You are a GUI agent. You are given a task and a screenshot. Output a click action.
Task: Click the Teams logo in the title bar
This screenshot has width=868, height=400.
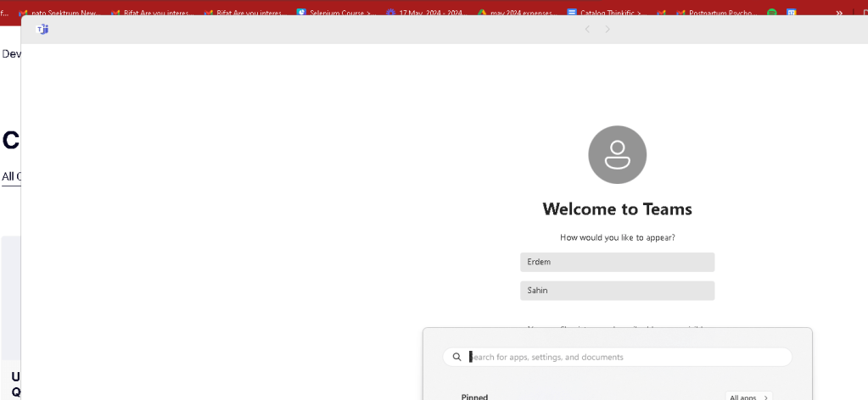click(x=42, y=30)
